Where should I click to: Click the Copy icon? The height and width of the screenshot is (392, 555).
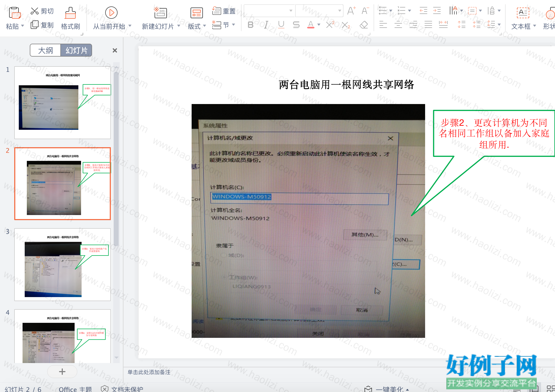tap(35, 25)
